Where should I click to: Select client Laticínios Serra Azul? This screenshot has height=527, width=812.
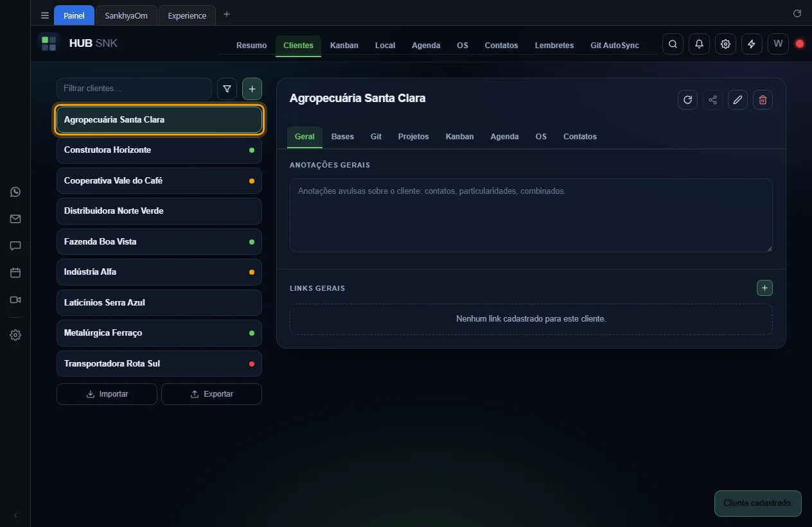click(159, 303)
